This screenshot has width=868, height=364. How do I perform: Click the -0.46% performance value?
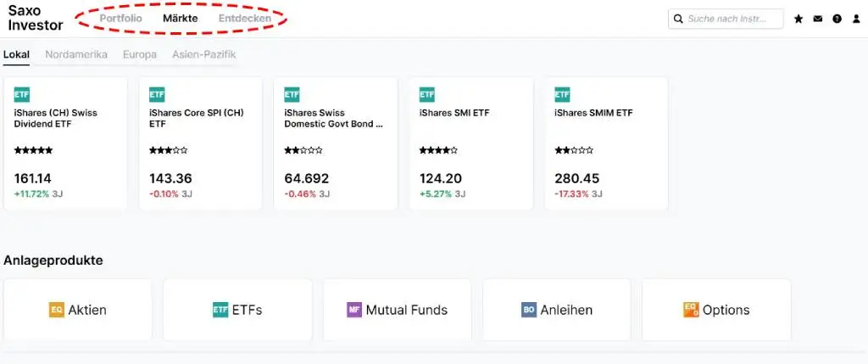(x=300, y=194)
